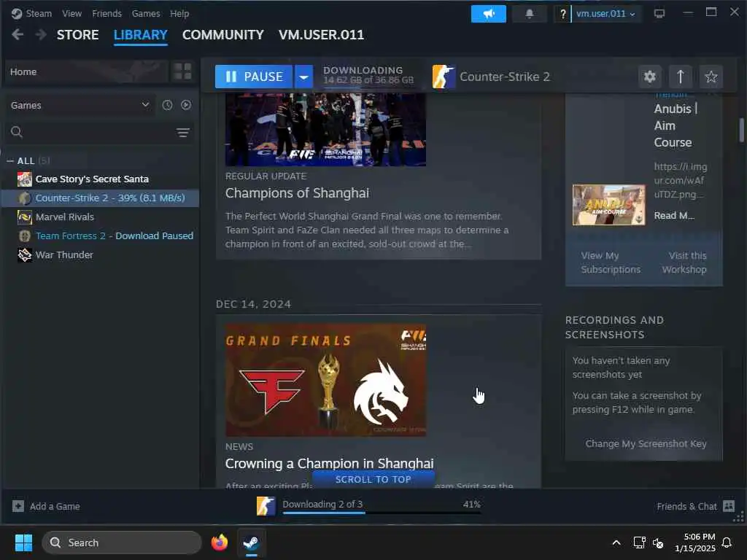Switch to Big Picture mode monitor icon
747x560 pixels.
click(x=659, y=13)
